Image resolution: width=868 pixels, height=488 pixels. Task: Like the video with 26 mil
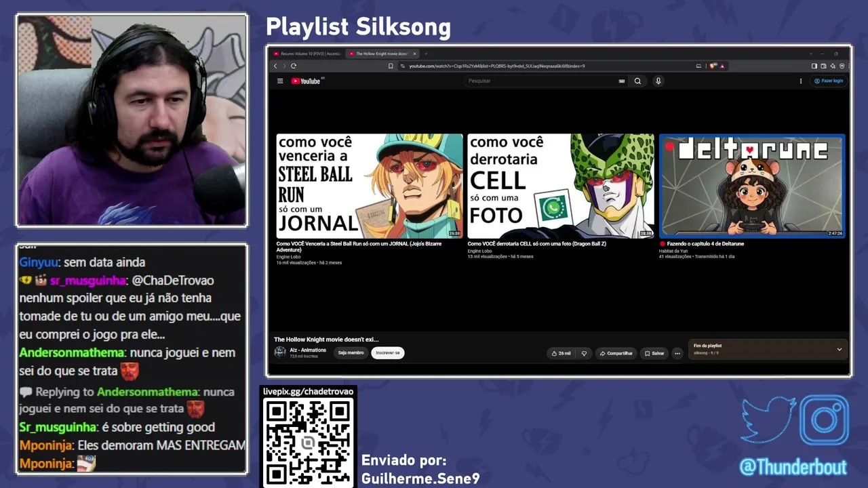[x=561, y=353]
